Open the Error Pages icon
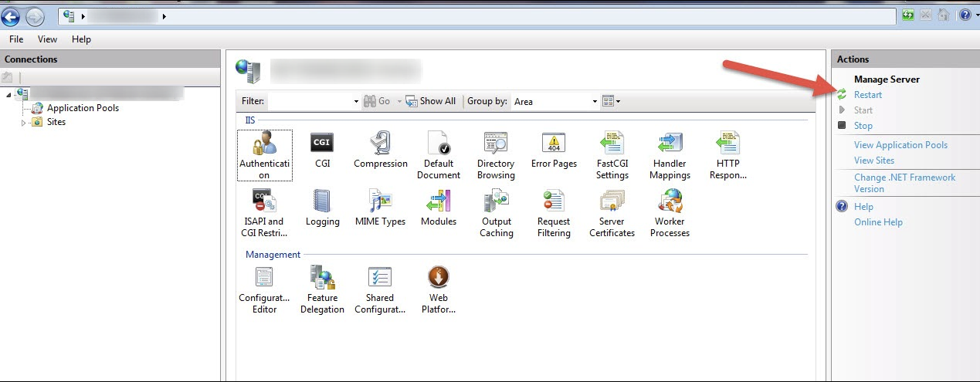 pyautogui.click(x=554, y=144)
